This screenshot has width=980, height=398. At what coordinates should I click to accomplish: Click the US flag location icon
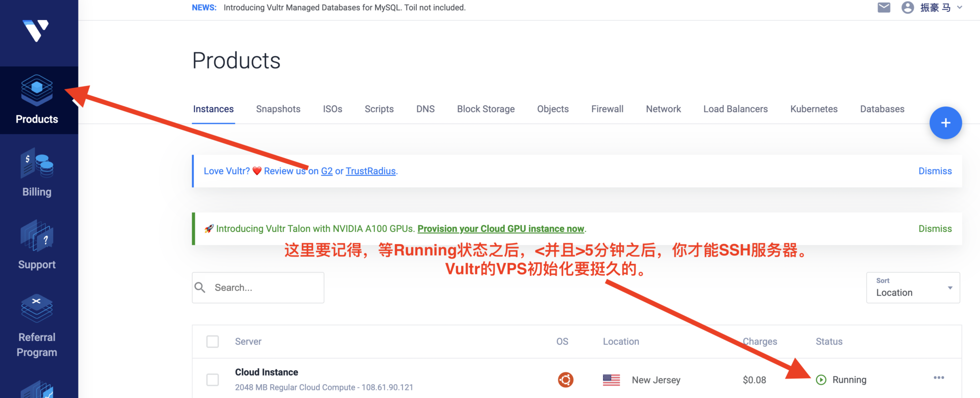pos(611,380)
